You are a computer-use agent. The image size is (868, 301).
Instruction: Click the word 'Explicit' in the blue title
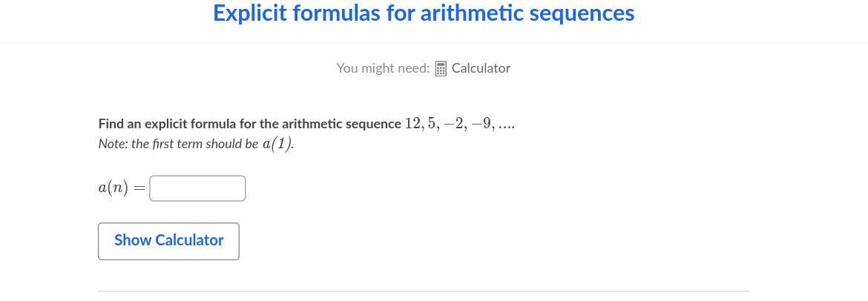[x=250, y=13]
